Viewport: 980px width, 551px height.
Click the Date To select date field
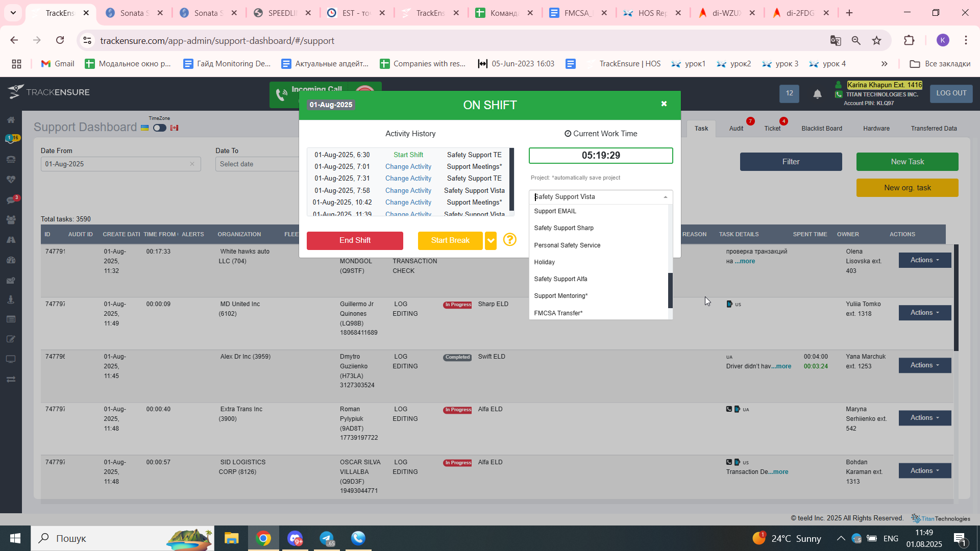tap(257, 164)
